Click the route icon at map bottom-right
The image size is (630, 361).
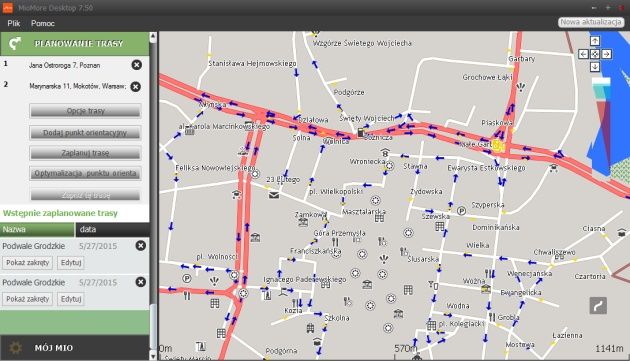(x=598, y=306)
